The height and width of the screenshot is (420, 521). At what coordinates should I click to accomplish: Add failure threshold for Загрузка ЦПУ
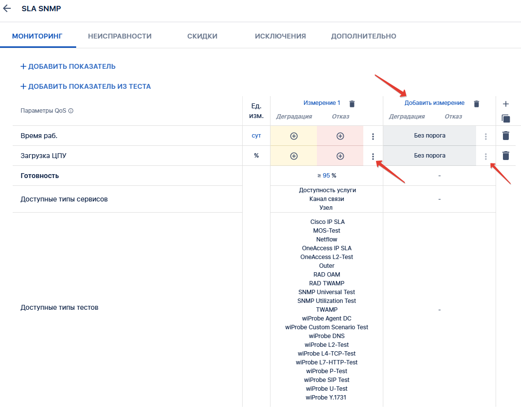[x=340, y=156]
